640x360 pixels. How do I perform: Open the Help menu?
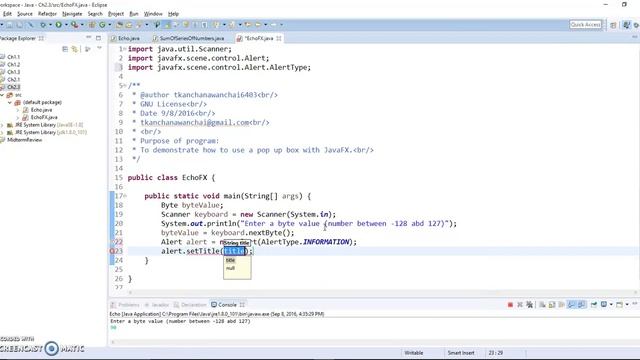[173, 14]
